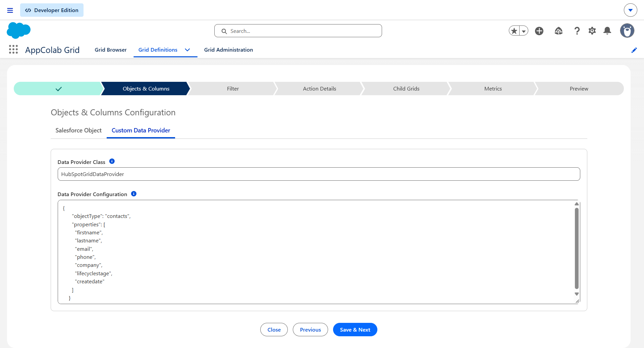Open the Grid Browser tab
This screenshot has width=644, height=348.
pos(111,50)
